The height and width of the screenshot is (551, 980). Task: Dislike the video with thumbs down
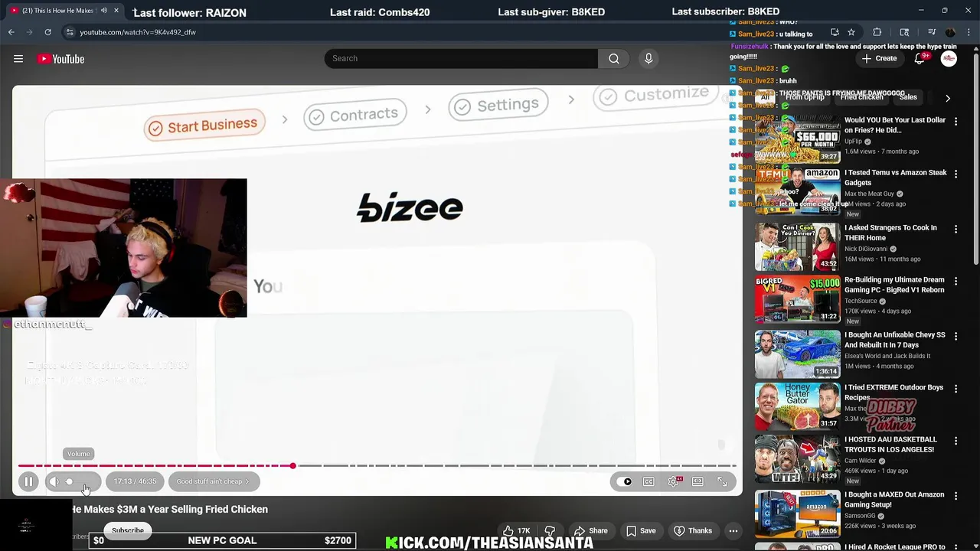[549, 530]
